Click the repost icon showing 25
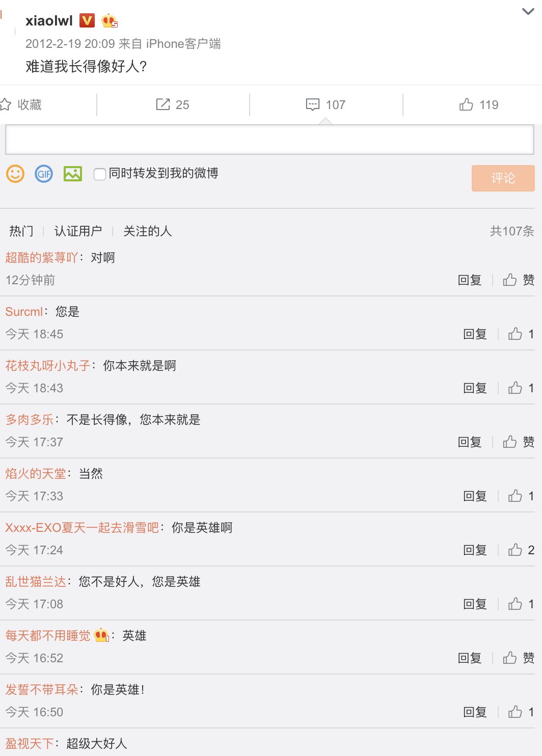 (163, 104)
